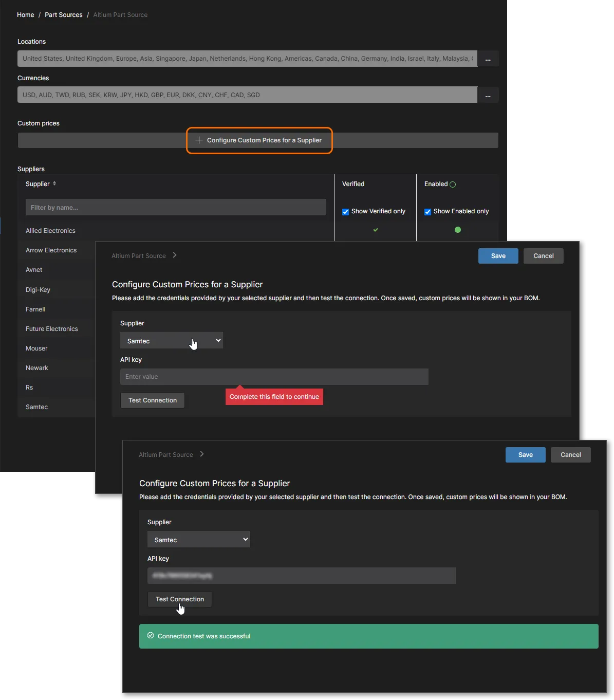Click the Currencies field listing USD, AUD, TWD

(247, 95)
